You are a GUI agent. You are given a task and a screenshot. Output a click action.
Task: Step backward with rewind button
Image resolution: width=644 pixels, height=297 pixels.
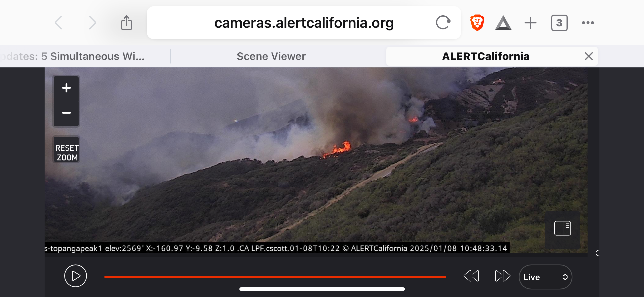(x=471, y=276)
